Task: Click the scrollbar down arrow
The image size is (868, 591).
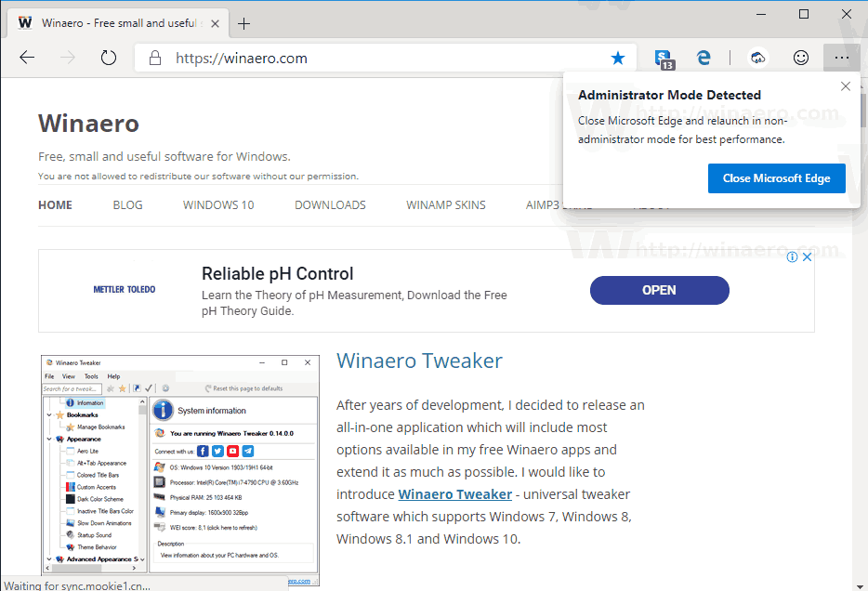Action: click(x=860, y=586)
